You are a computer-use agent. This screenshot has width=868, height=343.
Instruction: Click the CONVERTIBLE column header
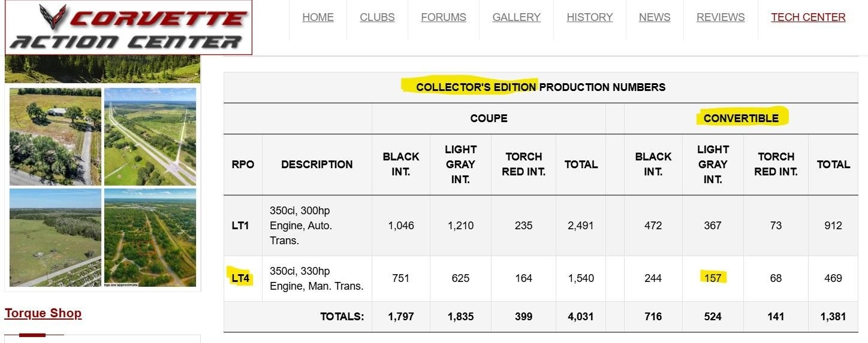741,118
